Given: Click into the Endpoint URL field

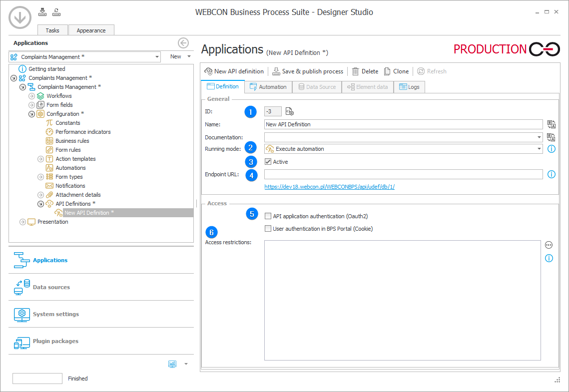Looking at the screenshot, I should pos(404,174).
